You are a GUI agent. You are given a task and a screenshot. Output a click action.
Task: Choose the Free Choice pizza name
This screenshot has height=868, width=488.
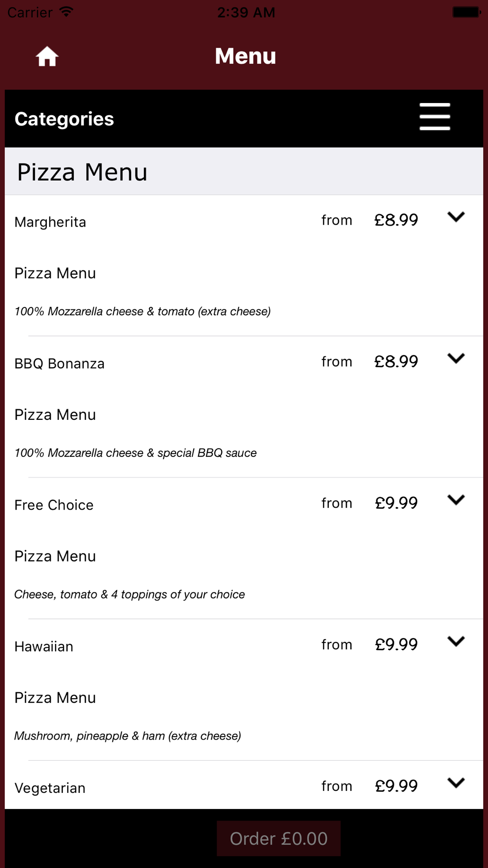pyautogui.click(x=54, y=505)
